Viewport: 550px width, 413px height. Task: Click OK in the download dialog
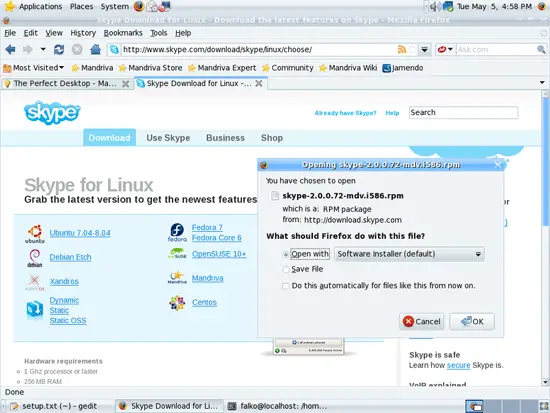[x=472, y=321]
